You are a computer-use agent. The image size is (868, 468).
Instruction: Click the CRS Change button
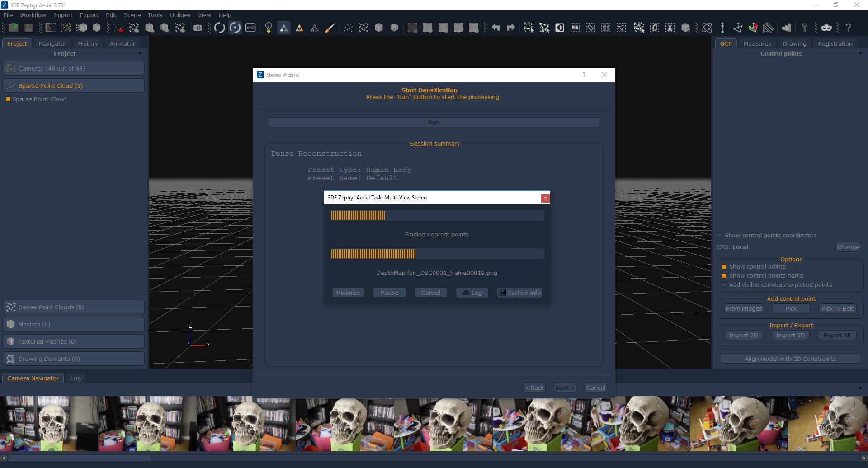[848, 247]
